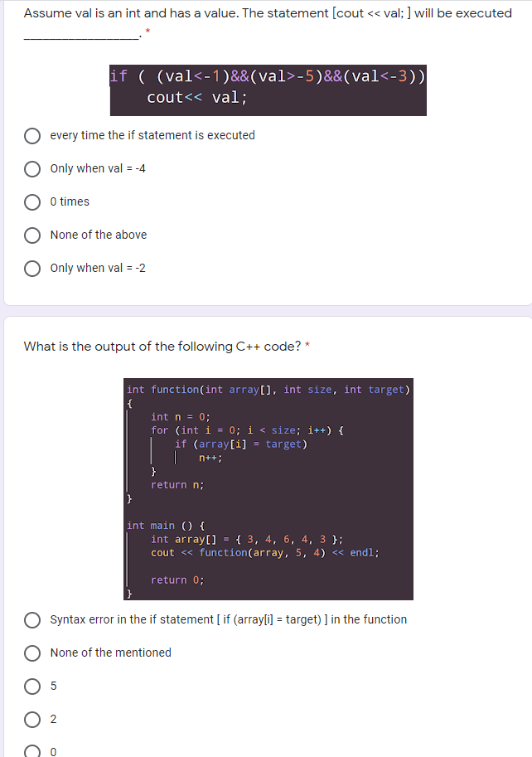This screenshot has width=532, height=757.
Task: Click the if statement code snippet image
Action: pyautogui.click(x=267, y=91)
